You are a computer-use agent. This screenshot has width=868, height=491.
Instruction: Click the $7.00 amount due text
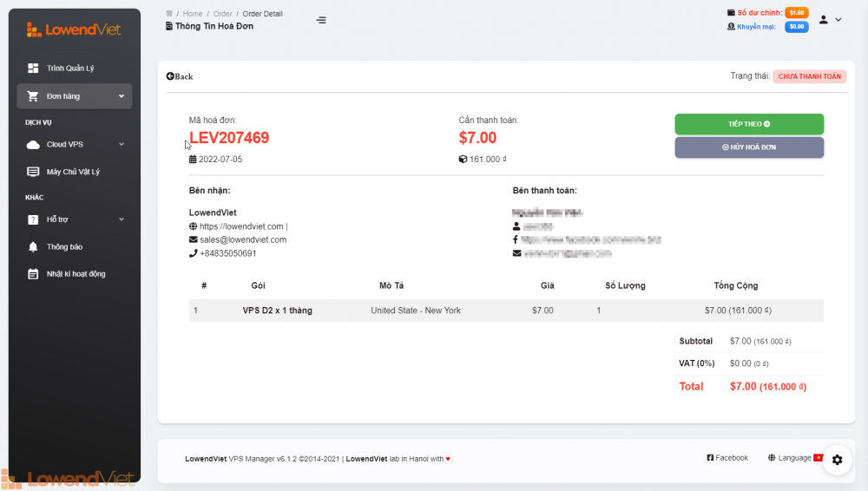[477, 138]
